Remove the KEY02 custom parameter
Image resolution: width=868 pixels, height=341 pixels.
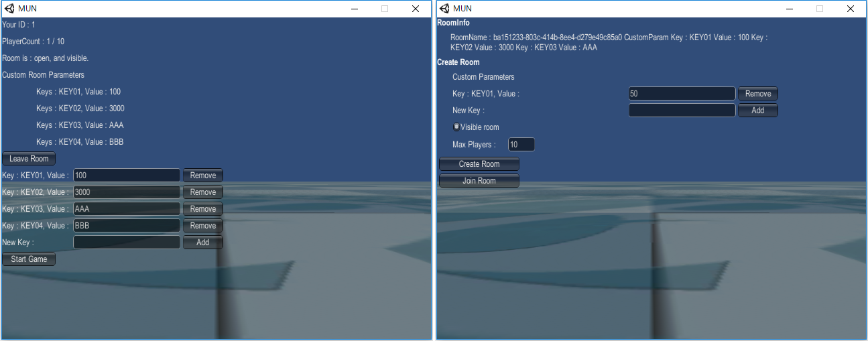[203, 192]
